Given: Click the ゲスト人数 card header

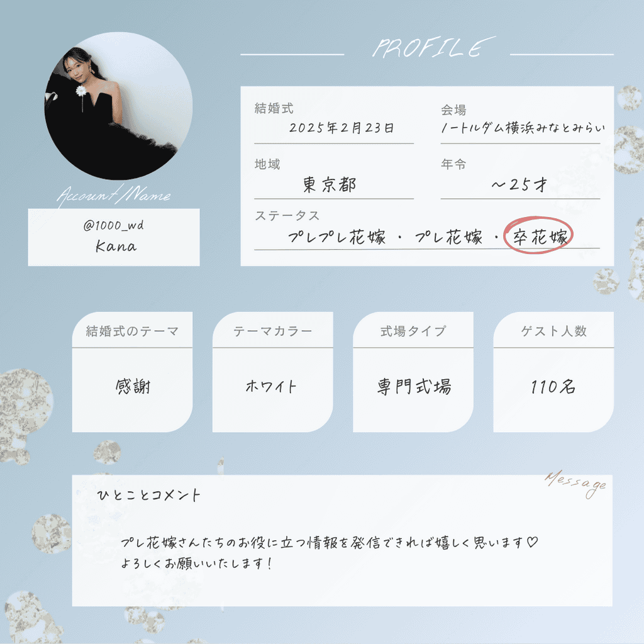Looking at the screenshot, I should (553, 331).
